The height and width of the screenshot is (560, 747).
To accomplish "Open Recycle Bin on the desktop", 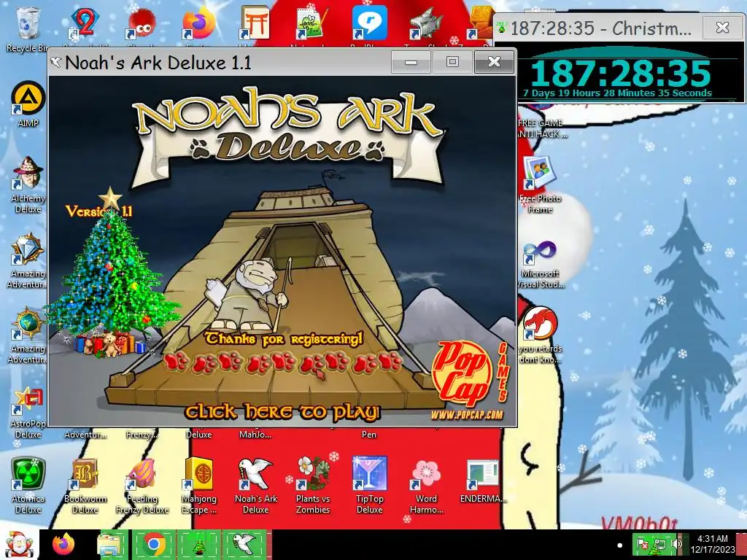I will pyautogui.click(x=28, y=29).
